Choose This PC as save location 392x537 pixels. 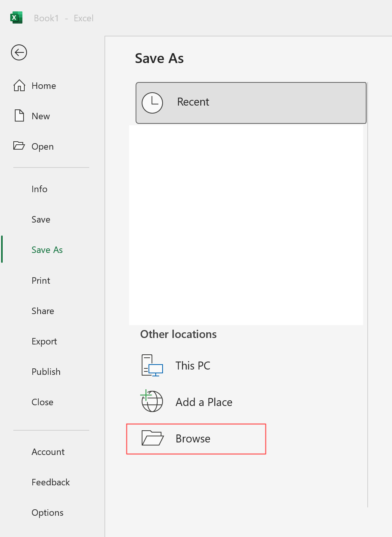(193, 366)
